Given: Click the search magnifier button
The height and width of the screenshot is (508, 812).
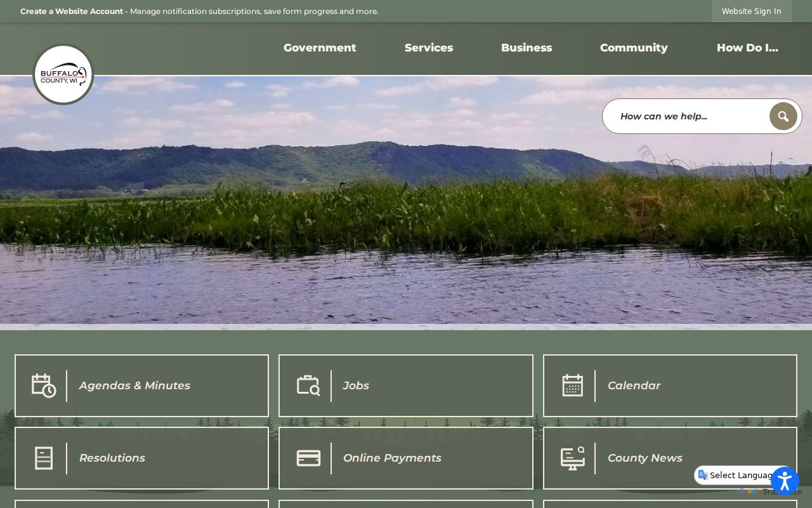Looking at the screenshot, I should 783,116.
